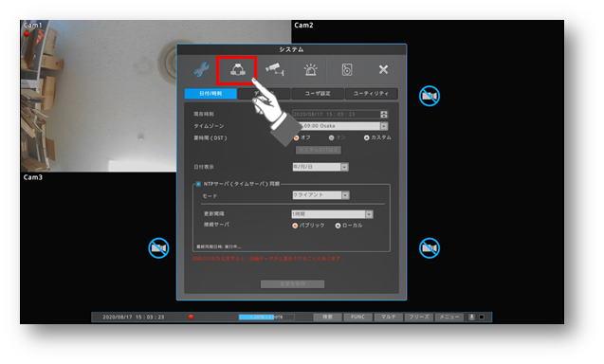The image size is (604, 364).
Task: Toggle the NTPサーバ sync checkbox
Action: pyautogui.click(x=198, y=184)
